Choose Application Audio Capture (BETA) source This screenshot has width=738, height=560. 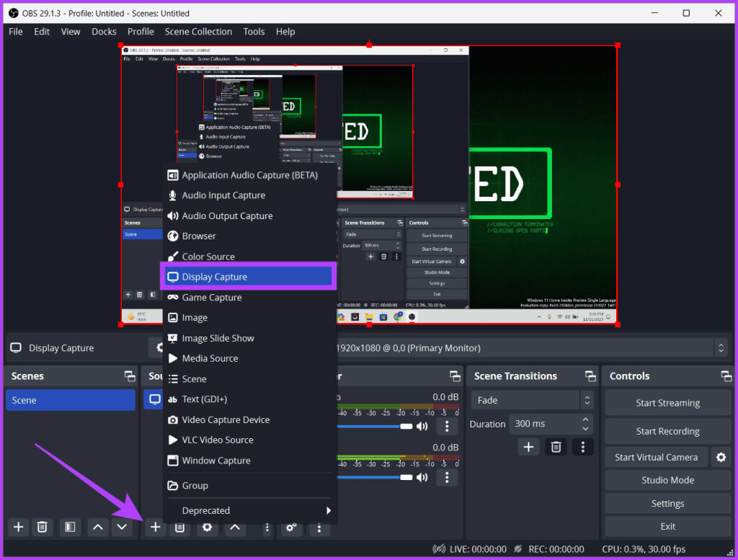click(x=249, y=175)
